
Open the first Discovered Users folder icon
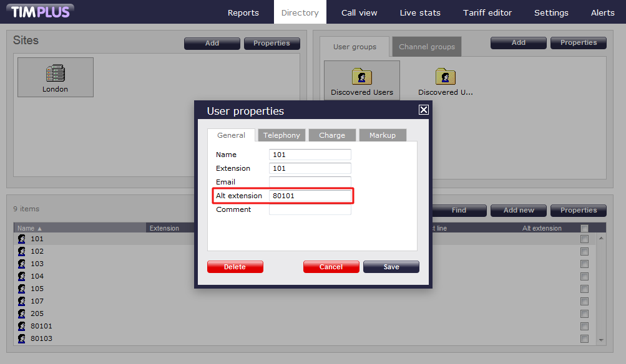362,77
